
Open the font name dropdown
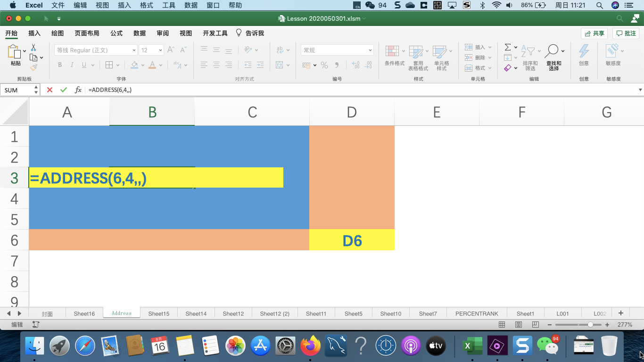134,50
